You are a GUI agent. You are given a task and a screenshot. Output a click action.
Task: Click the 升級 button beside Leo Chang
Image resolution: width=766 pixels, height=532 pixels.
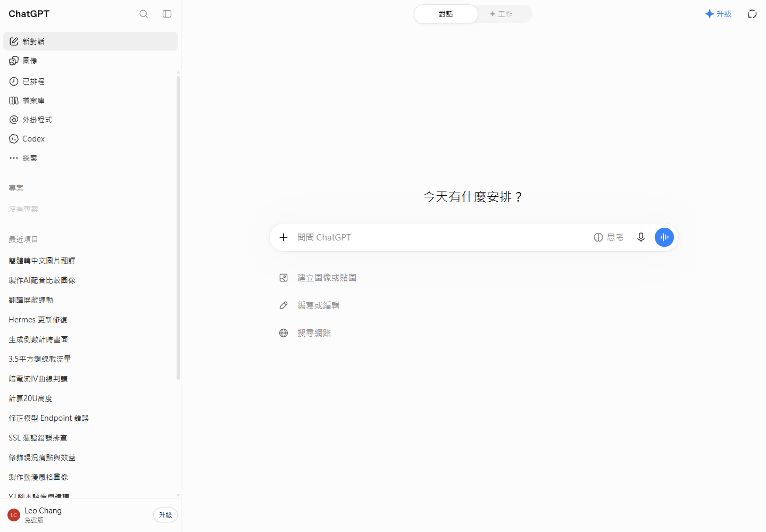click(x=165, y=515)
